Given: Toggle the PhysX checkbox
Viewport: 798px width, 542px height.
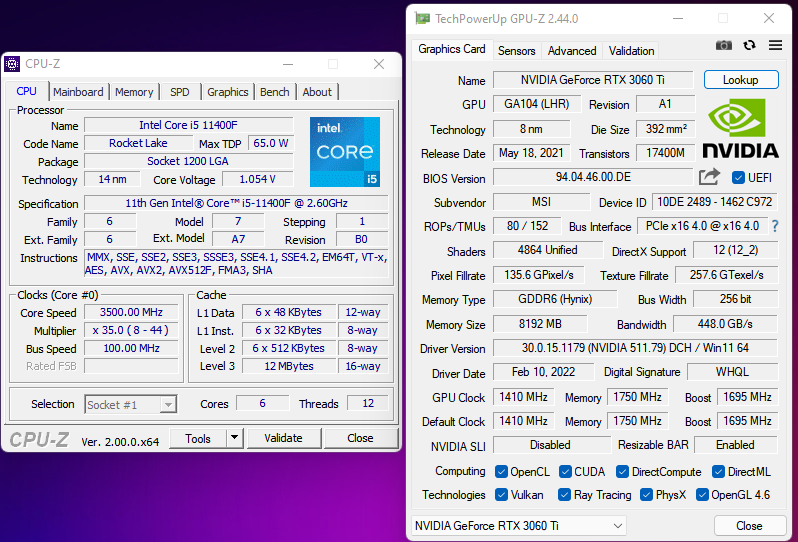Looking at the screenshot, I should click(x=646, y=495).
